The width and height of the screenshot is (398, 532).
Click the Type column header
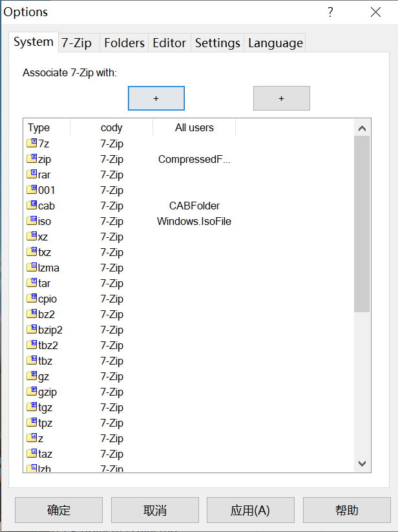39,128
